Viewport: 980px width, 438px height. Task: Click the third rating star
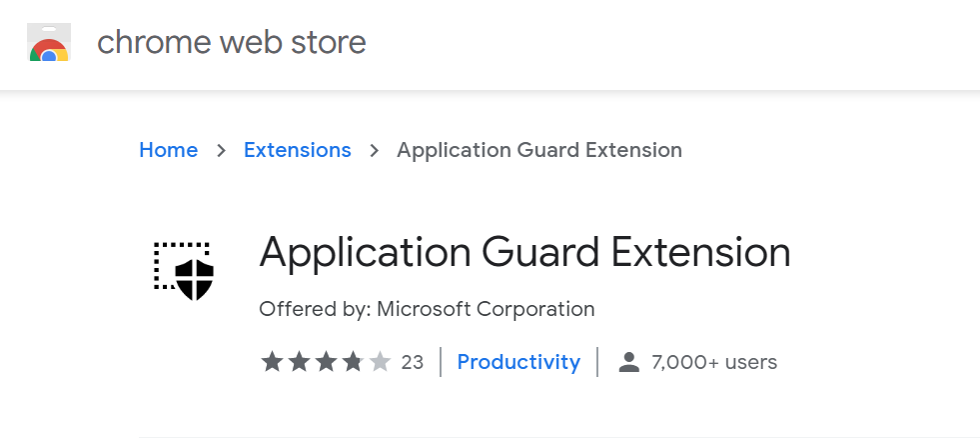pyautogui.click(x=326, y=362)
